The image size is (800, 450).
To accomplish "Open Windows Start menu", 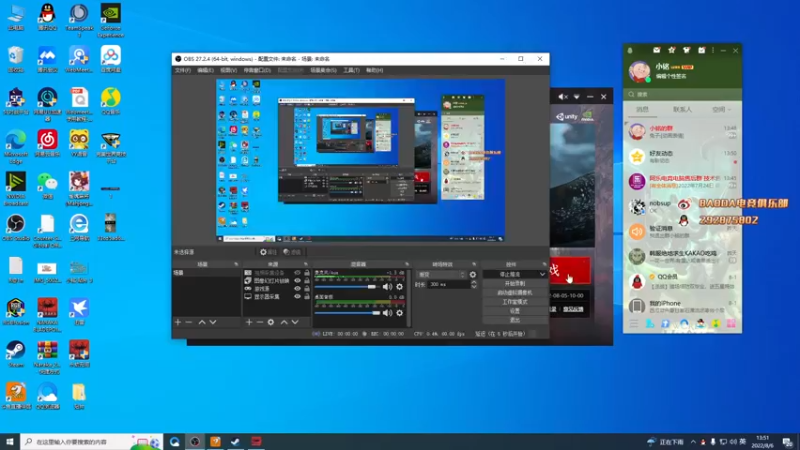I will pyautogui.click(x=10, y=442).
